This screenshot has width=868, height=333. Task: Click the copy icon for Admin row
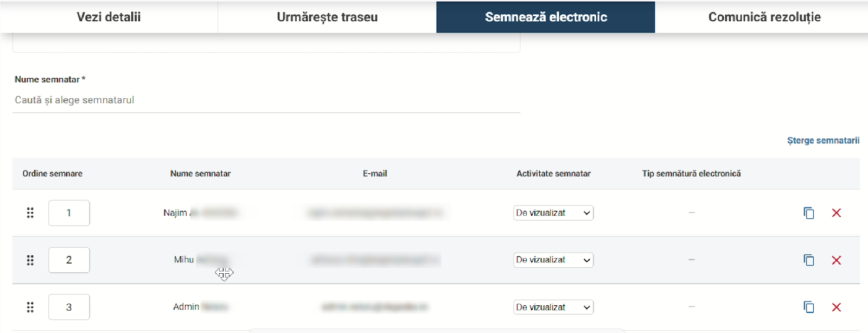click(809, 307)
